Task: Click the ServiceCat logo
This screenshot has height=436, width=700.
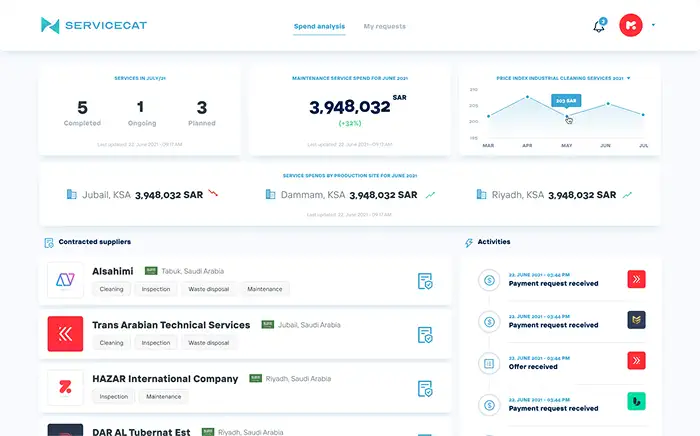Action: pos(94,25)
